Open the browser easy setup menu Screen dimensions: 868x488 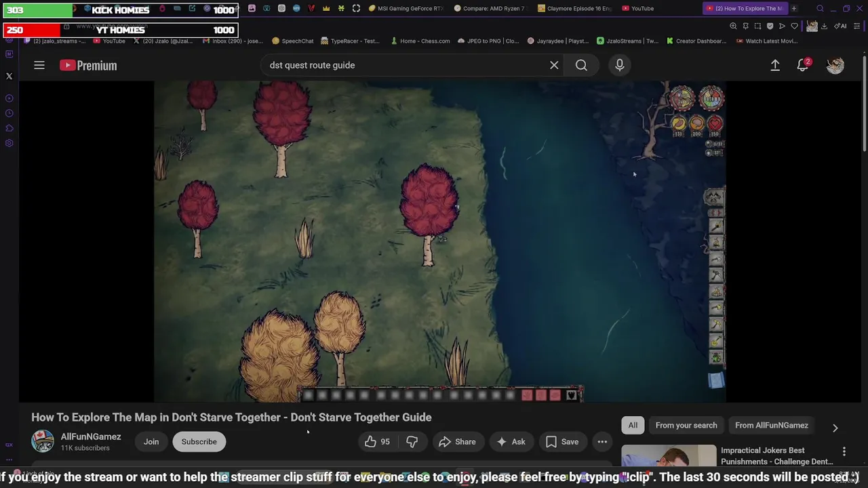pyautogui.click(x=857, y=26)
